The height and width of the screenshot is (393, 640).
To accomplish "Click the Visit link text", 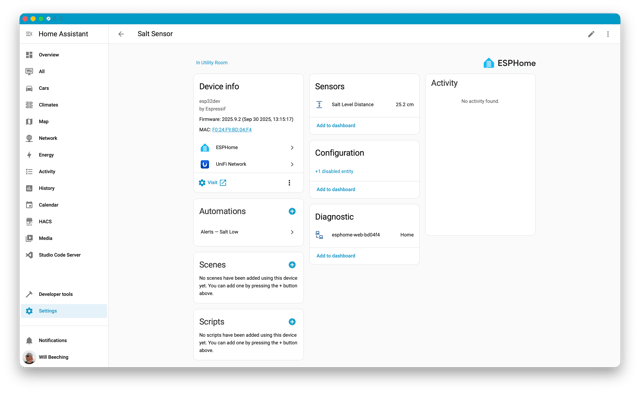I will (212, 182).
